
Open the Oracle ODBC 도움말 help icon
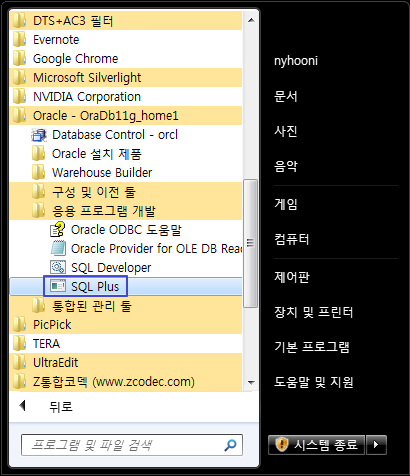(x=58, y=230)
